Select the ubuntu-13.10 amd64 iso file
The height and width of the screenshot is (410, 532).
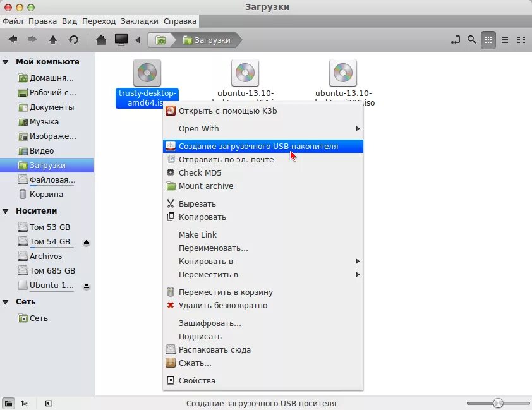point(245,73)
